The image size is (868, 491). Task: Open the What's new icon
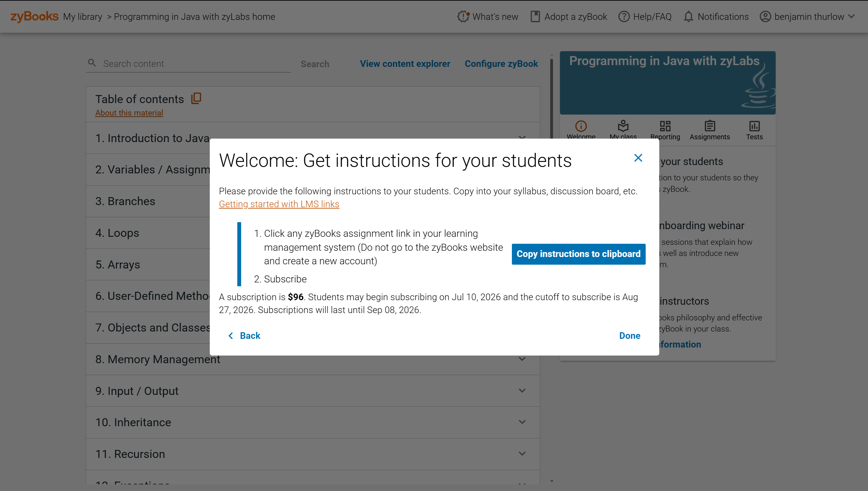463,16
